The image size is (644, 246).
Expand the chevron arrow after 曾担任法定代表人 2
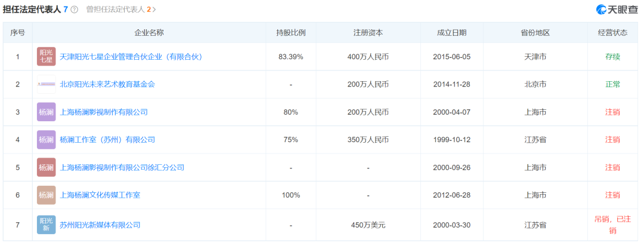coord(154,10)
